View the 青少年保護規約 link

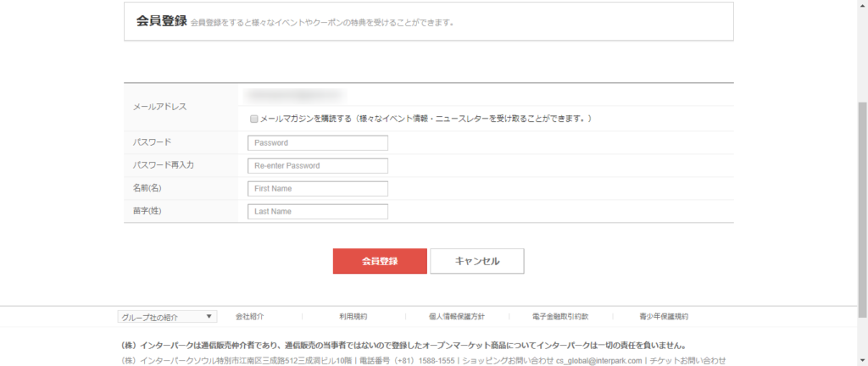(x=664, y=317)
